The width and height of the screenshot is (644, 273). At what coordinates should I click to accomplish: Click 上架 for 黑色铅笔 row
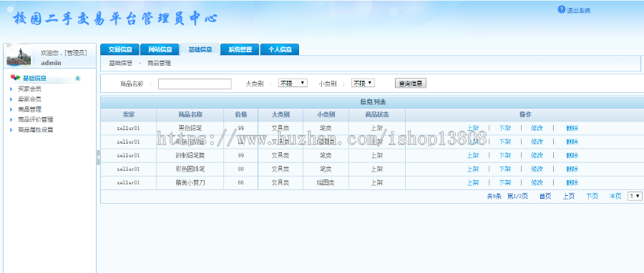tap(473, 128)
